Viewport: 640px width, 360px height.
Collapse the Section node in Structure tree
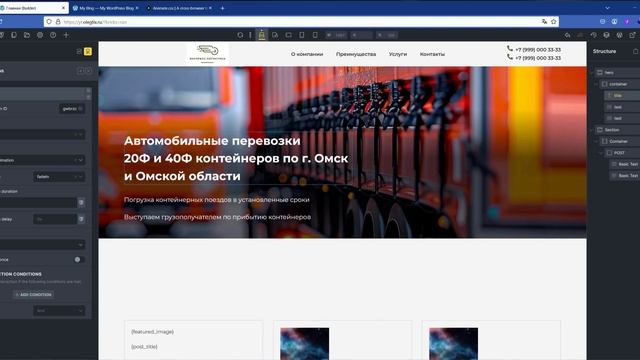592,130
